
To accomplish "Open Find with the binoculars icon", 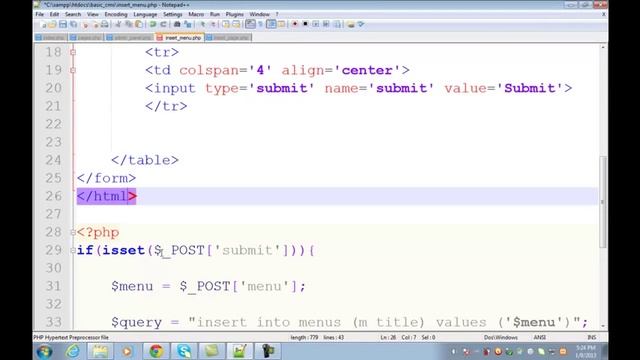I will coord(177,24).
